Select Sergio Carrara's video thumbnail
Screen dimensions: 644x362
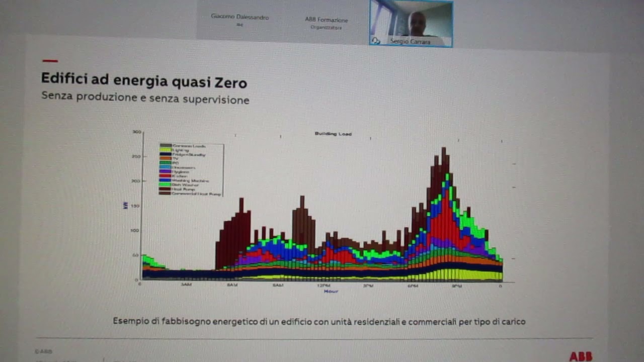click(x=411, y=23)
